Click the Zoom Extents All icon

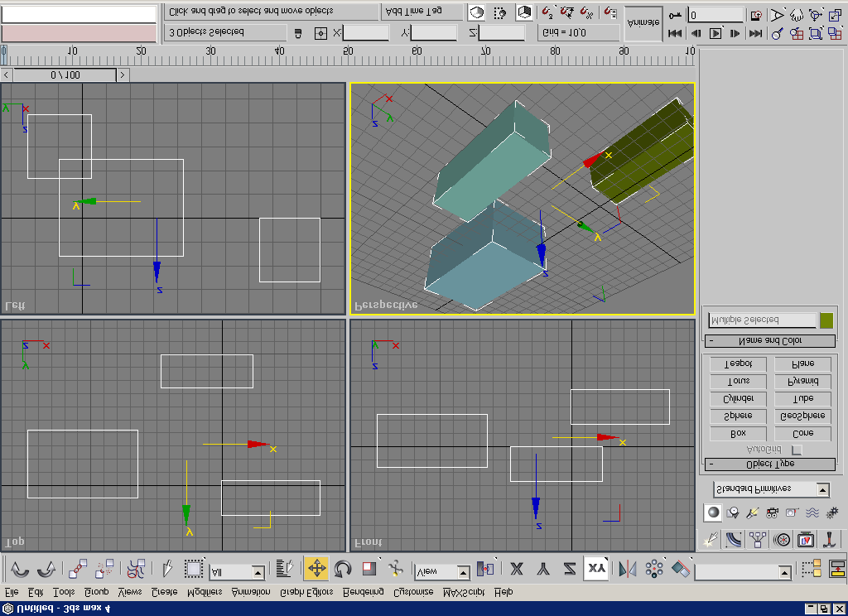(x=835, y=33)
